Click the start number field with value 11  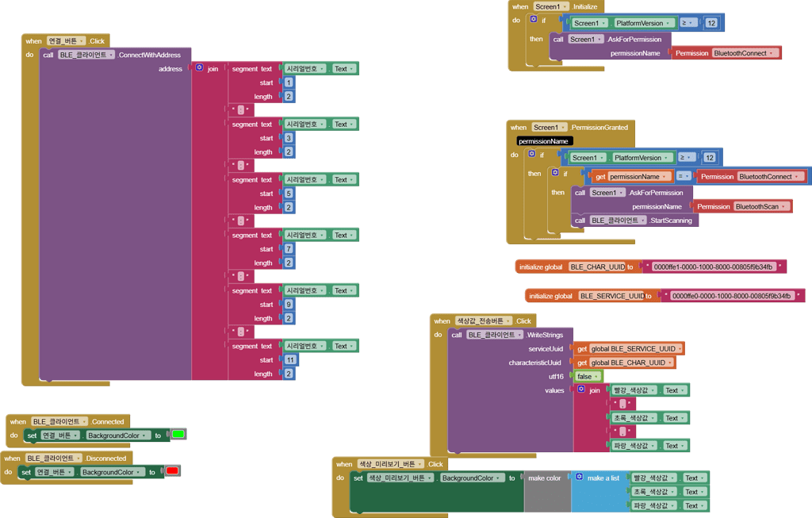click(289, 360)
